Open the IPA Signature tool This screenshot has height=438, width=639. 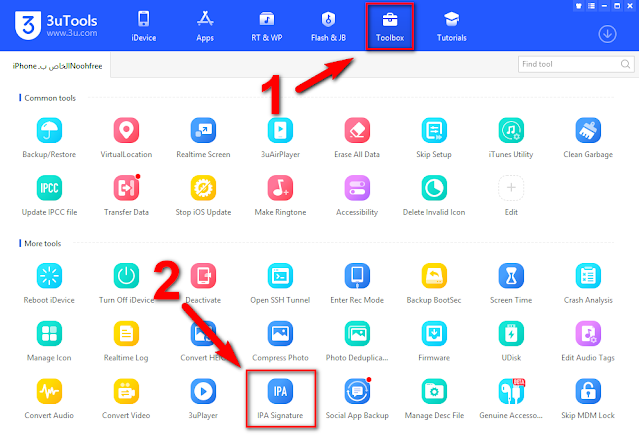tap(280, 391)
